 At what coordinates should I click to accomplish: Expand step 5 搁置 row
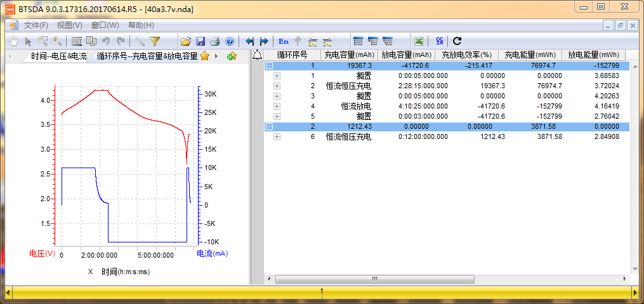tap(277, 116)
